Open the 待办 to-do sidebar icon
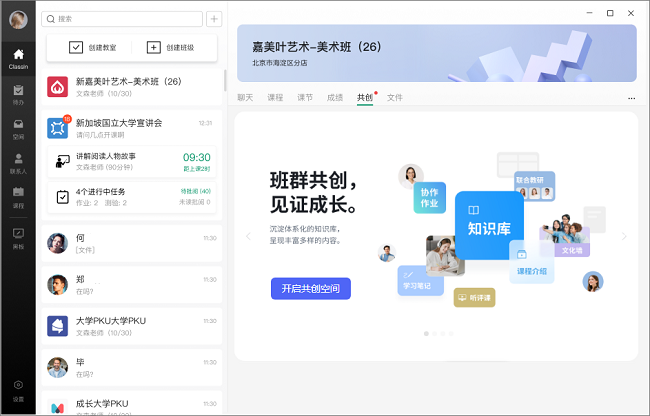The width and height of the screenshot is (650, 416). [x=18, y=93]
